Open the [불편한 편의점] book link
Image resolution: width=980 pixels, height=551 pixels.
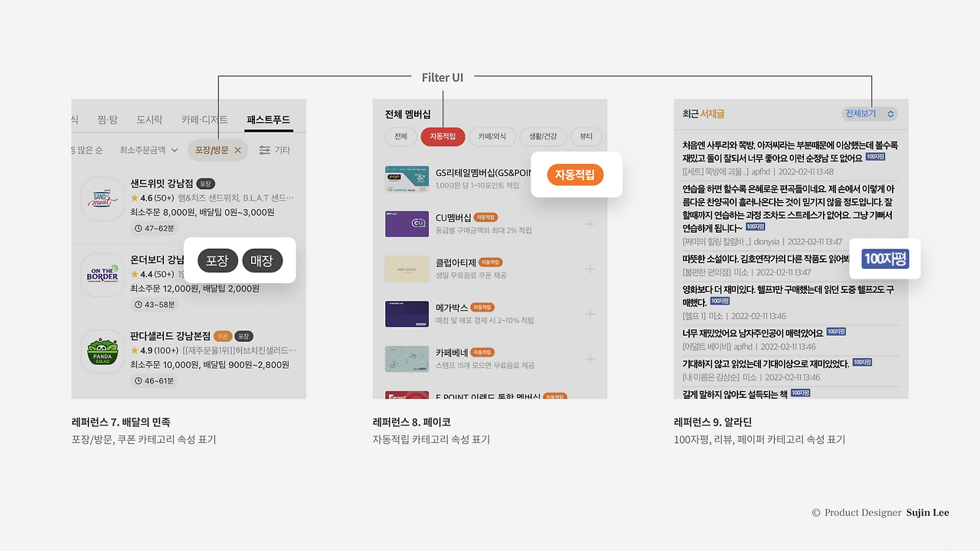point(707,272)
